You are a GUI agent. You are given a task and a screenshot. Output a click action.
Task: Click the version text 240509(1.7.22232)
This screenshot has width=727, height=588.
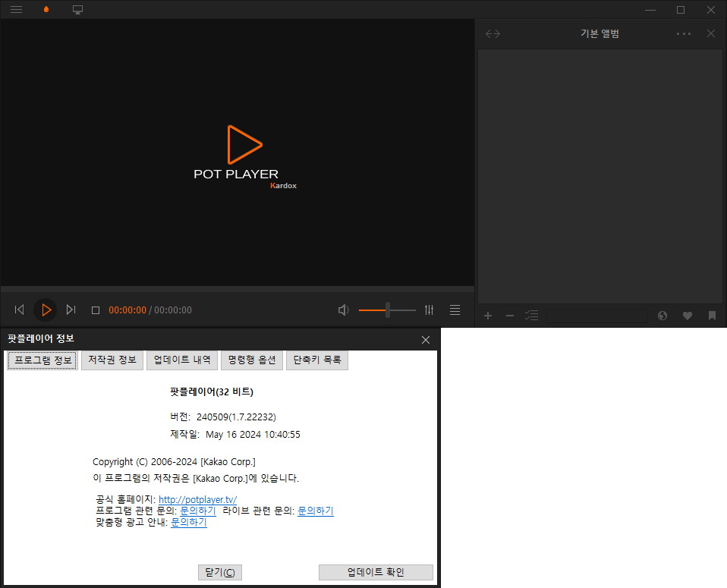coord(236,417)
